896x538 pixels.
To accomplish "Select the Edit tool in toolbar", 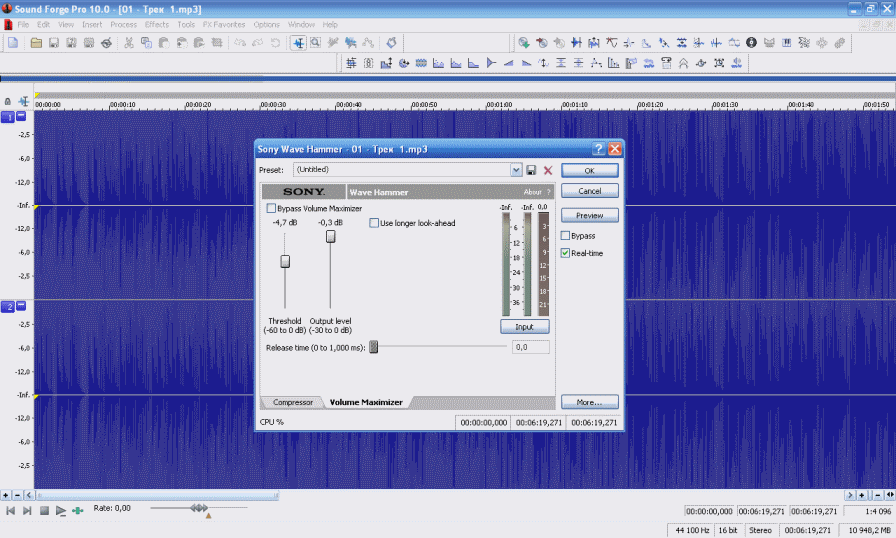I will 298,43.
